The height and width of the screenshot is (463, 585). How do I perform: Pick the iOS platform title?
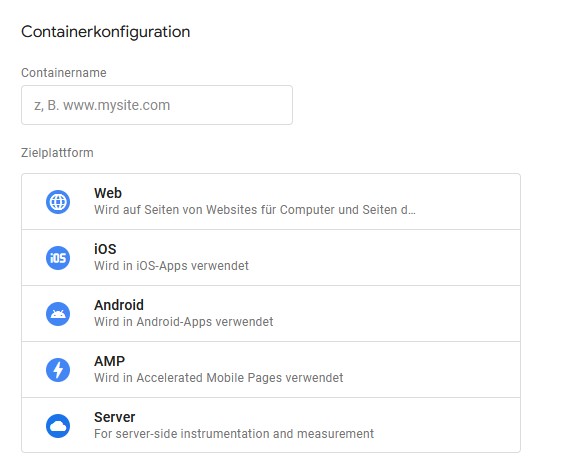pyautogui.click(x=105, y=249)
